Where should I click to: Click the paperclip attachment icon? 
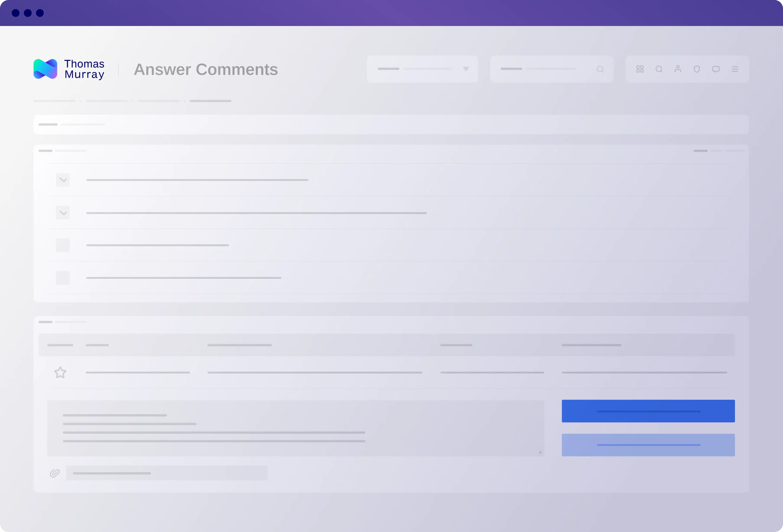(x=55, y=473)
